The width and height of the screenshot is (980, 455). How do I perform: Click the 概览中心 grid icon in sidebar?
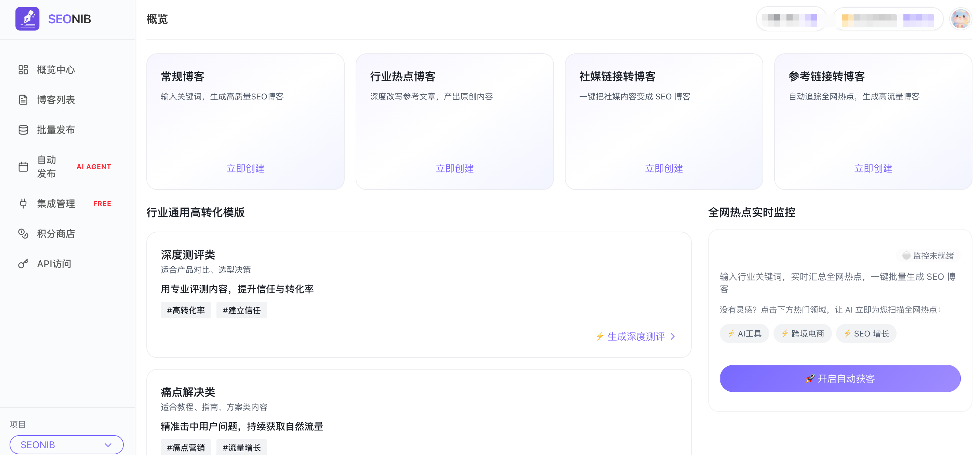[x=23, y=70]
